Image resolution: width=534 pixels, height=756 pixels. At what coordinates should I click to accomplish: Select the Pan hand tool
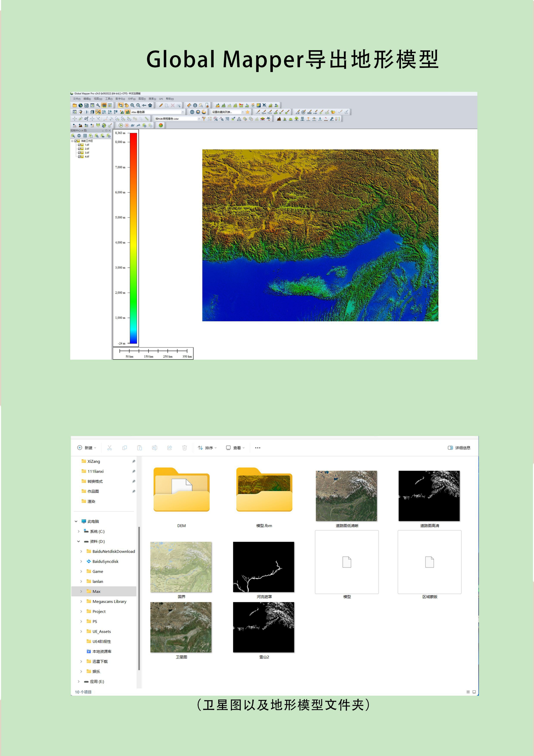click(x=126, y=105)
